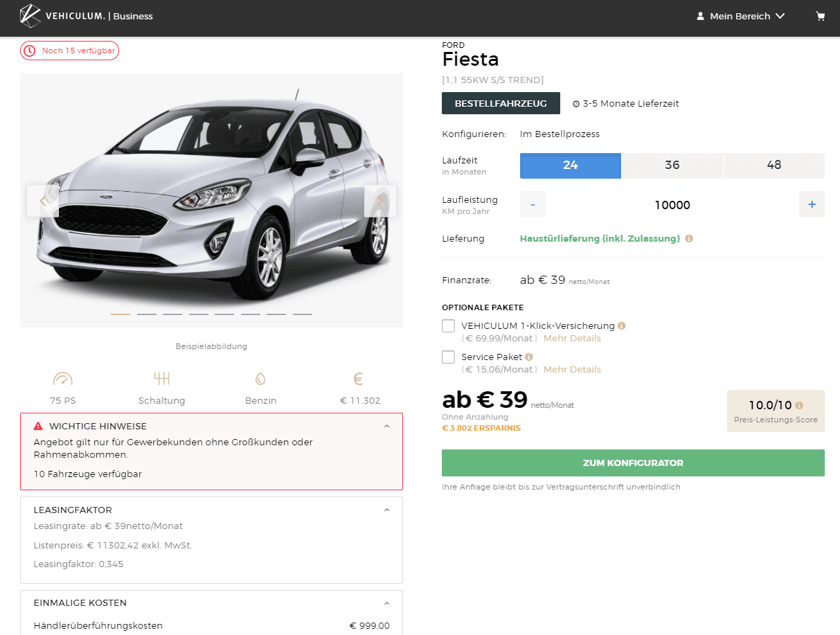Show the next car image
The width and height of the screenshot is (840, 635).
pos(380,201)
